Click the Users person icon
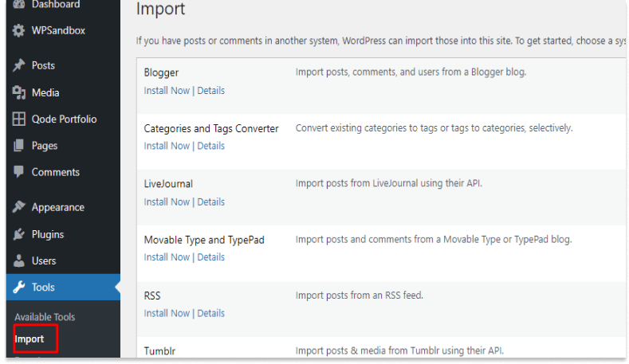629x364 pixels. coord(18,260)
